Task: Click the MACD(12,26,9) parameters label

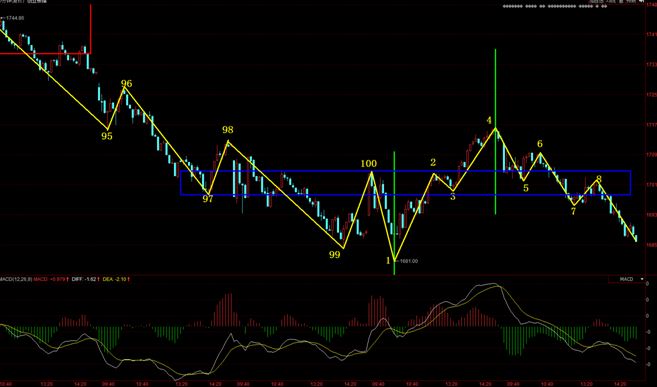Action: [x=16, y=279]
